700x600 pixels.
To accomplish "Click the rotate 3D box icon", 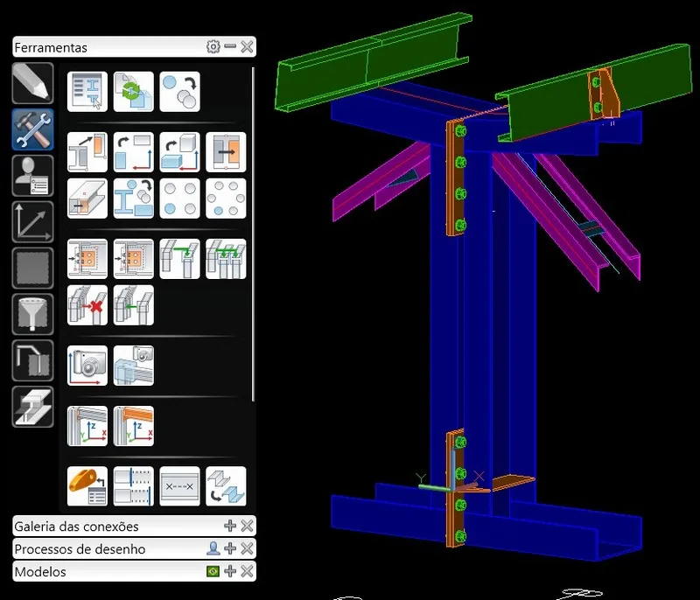I will click(x=179, y=152).
